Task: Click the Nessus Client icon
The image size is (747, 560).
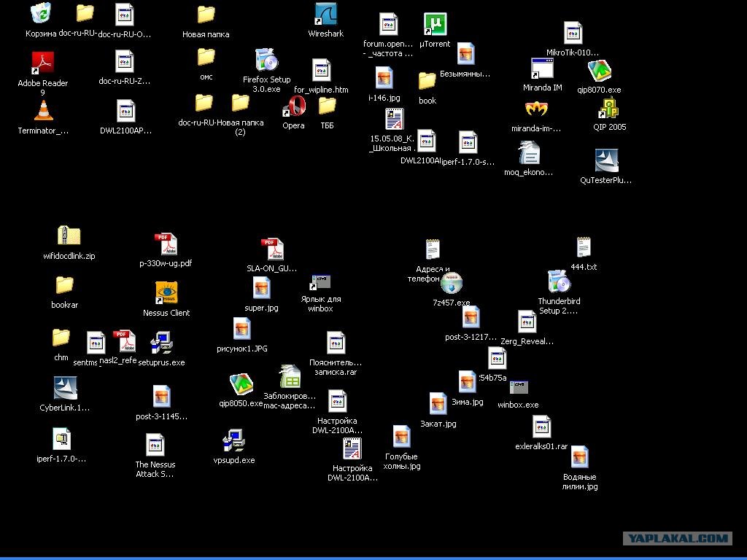Action: coord(166,292)
